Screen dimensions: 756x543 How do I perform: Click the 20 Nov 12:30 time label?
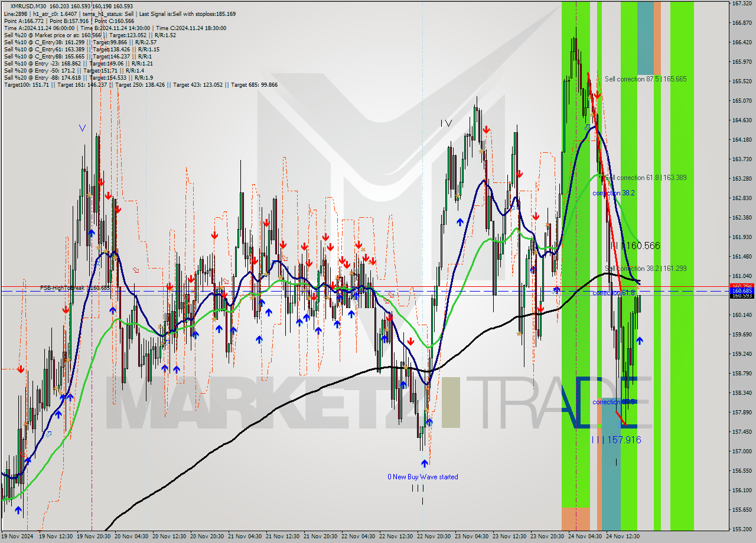pos(170,537)
